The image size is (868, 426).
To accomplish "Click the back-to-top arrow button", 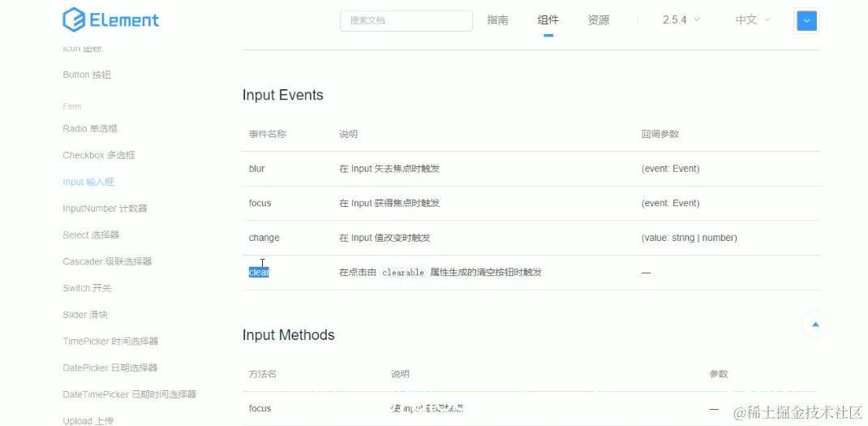I will tap(814, 325).
